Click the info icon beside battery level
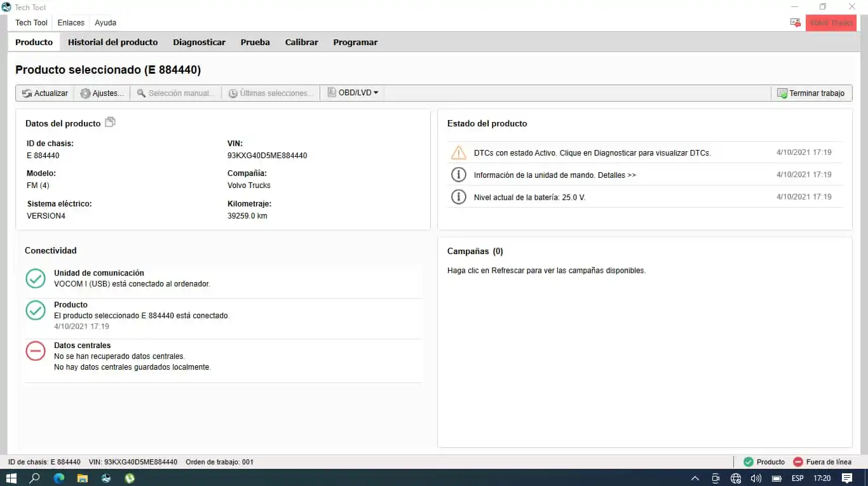Screen dimensions: 868x486 pos(458,197)
